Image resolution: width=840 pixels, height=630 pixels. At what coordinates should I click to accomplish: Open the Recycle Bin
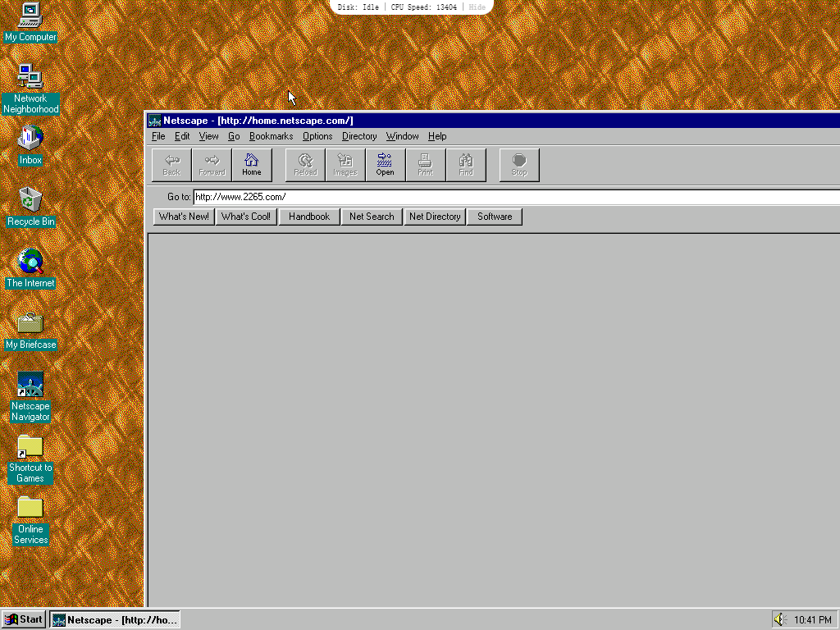(30, 201)
